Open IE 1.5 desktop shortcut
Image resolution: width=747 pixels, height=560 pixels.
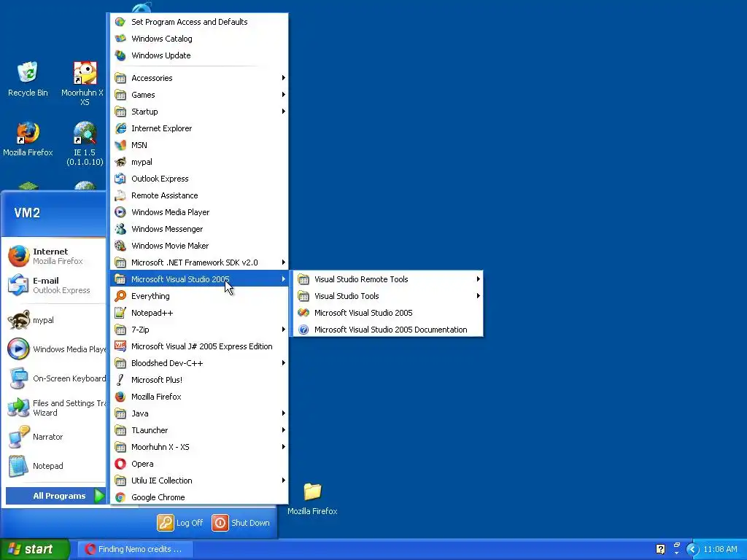pos(85,143)
